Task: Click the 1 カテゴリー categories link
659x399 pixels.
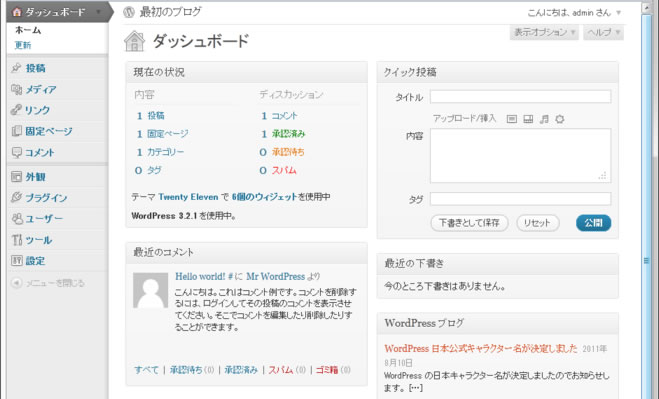Action: [x=160, y=152]
